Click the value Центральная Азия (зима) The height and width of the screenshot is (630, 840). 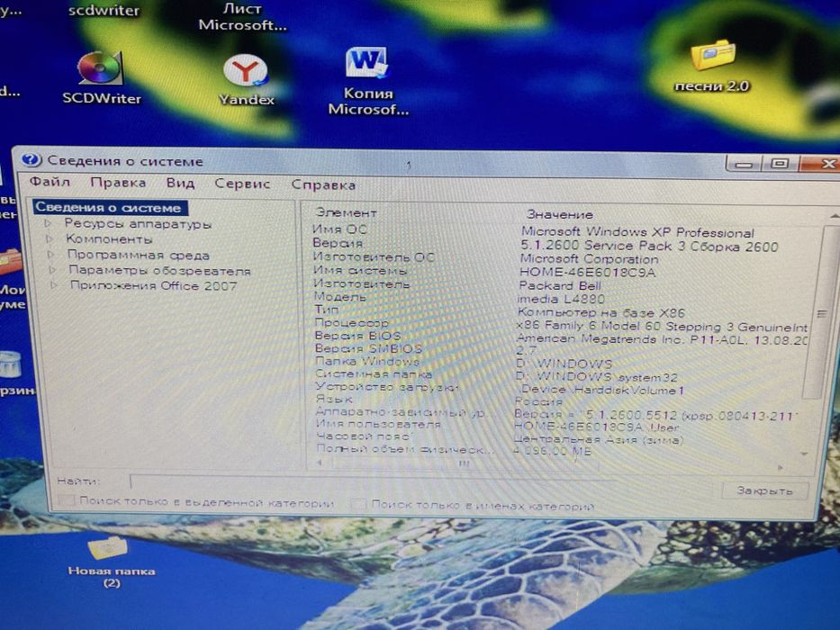pos(599,440)
